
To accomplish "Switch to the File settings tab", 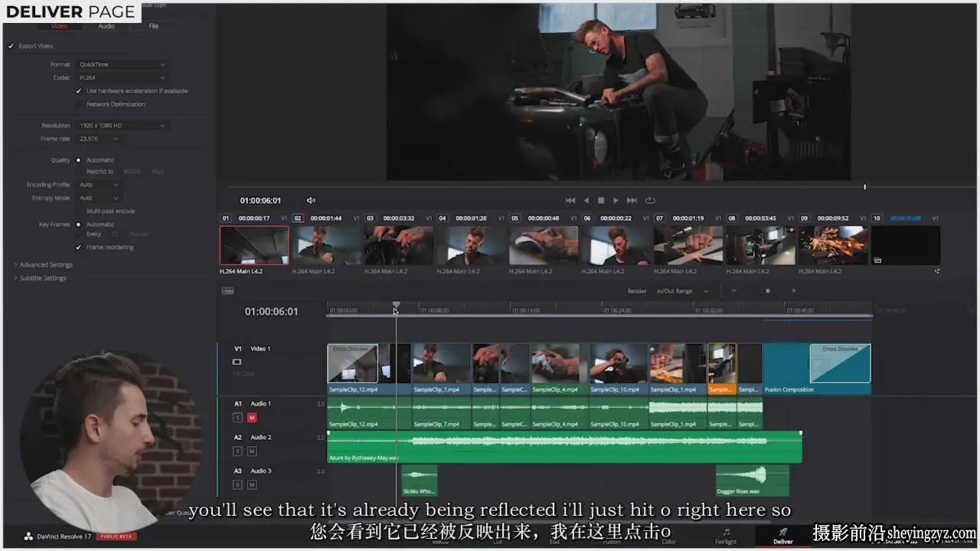I will pos(154,26).
